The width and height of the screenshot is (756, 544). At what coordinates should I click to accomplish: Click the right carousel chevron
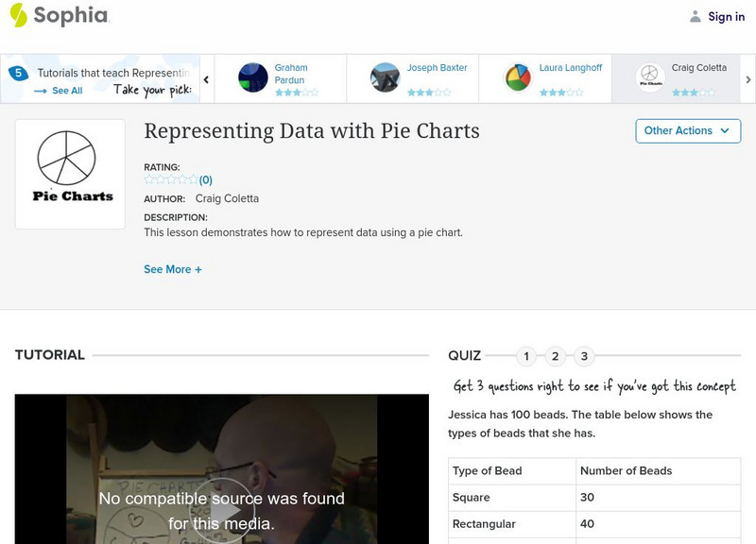(x=747, y=79)
